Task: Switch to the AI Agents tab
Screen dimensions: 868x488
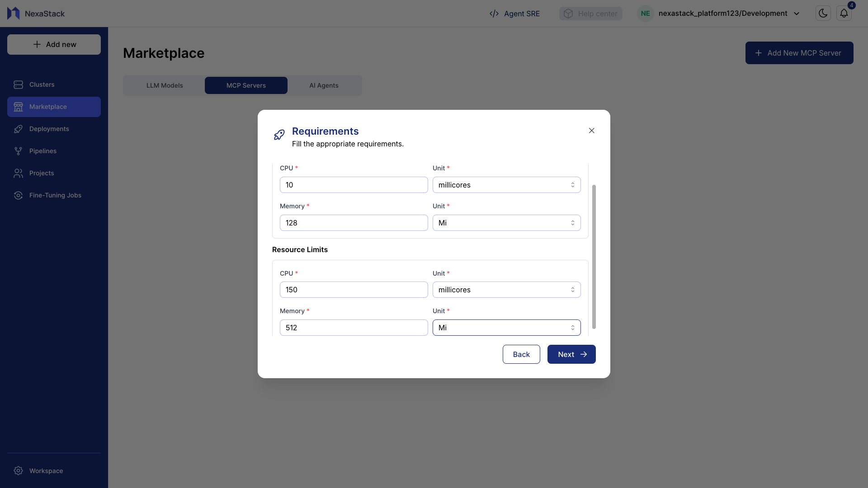Action: 324,85
